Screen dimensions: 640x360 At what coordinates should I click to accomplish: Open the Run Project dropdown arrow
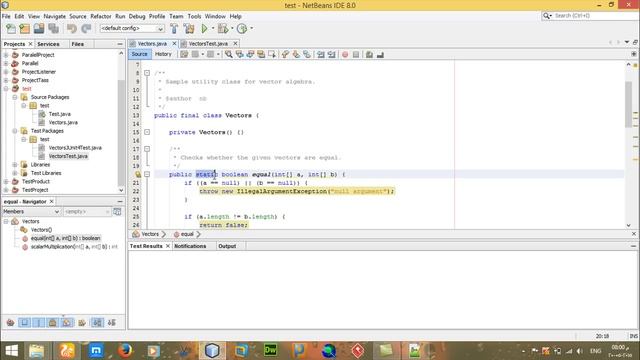point(213,29)
